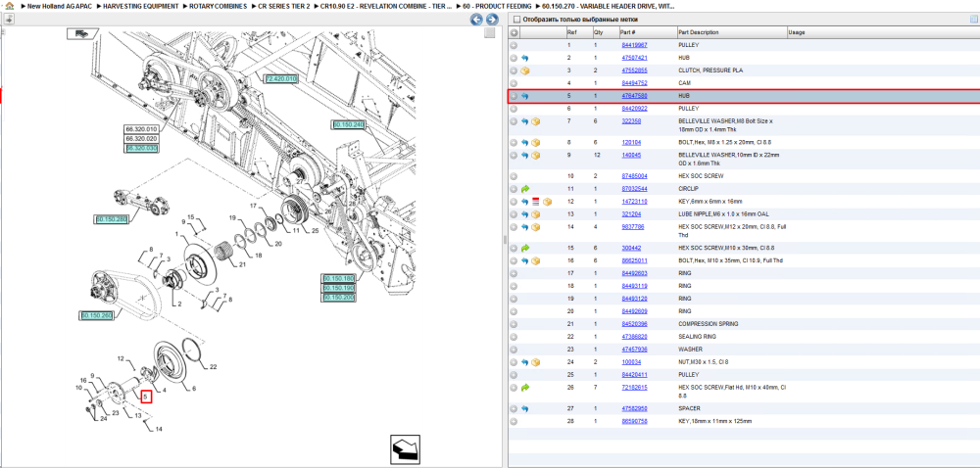This screenshot has width=980, height=468.
Task: Open the 60 - PRODUCT FEEDING breadcrumb
Action: point(498,6)
